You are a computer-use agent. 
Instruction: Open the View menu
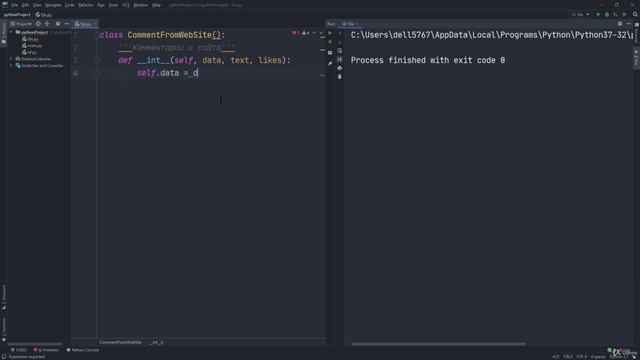(x=37, y=5)
